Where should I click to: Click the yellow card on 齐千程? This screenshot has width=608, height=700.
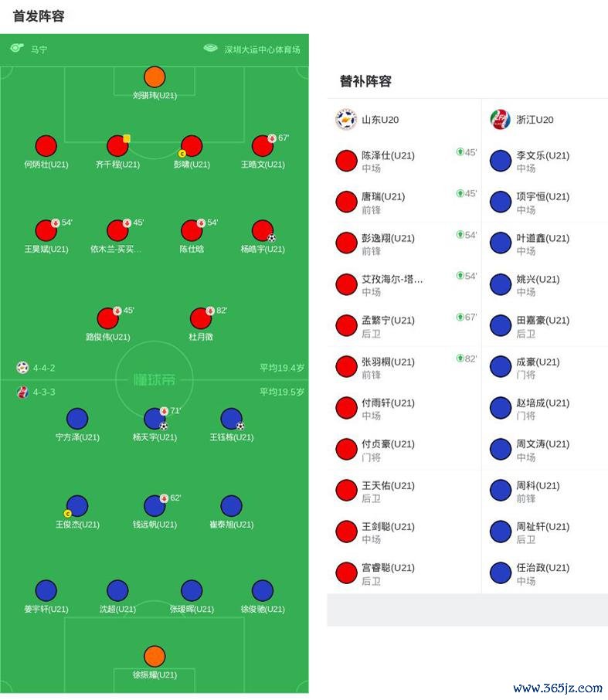tap(127, 138)
